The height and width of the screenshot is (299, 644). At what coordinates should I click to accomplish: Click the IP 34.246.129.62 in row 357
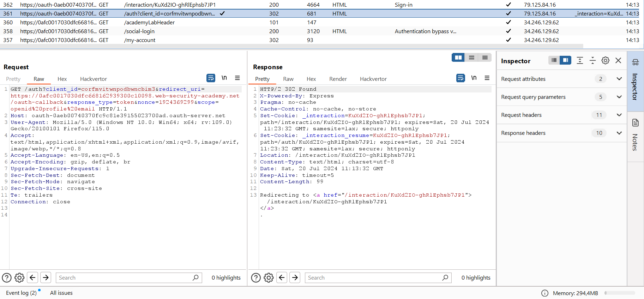541,40
